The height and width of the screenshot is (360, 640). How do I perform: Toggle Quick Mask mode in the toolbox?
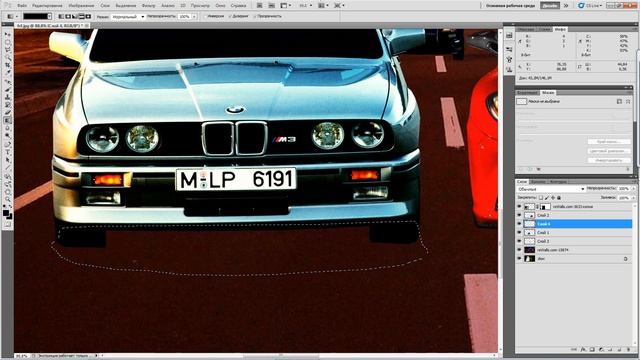point(7,224)
